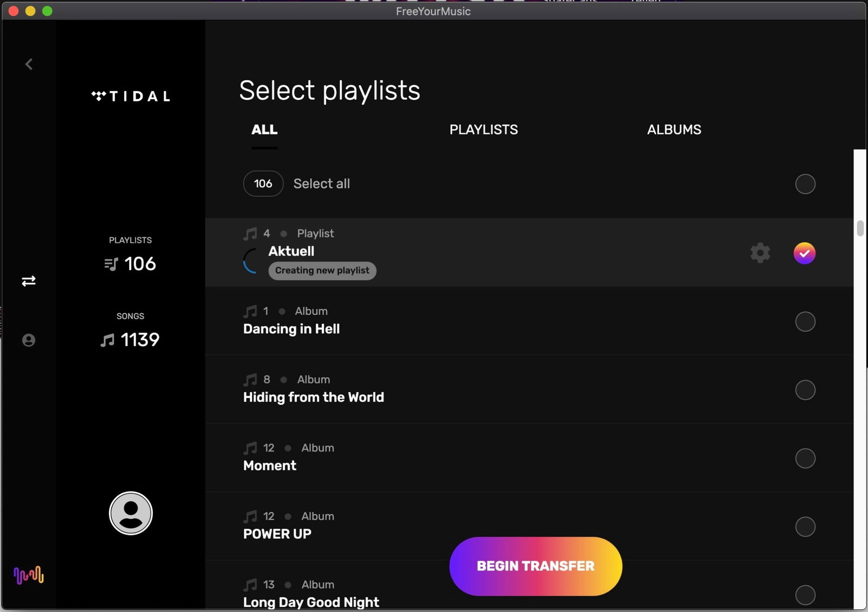
Task: Open settings gear for Aktuell playlist
Action: 760,253
